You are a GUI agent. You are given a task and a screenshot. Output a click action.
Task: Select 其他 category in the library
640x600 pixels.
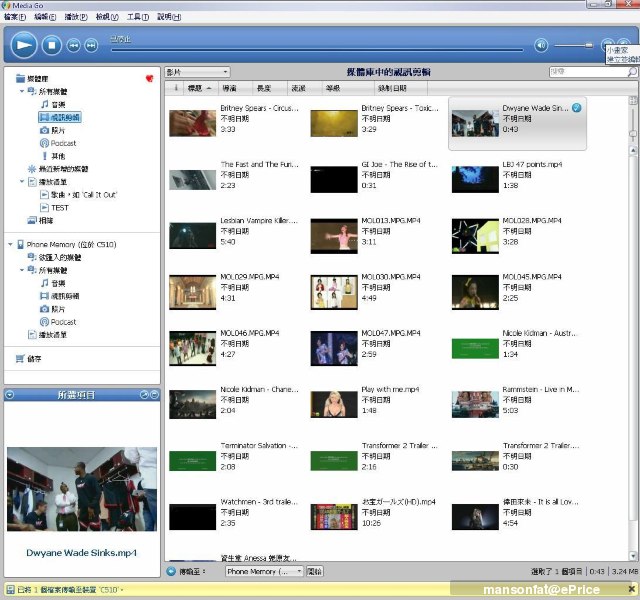(53, 156)
